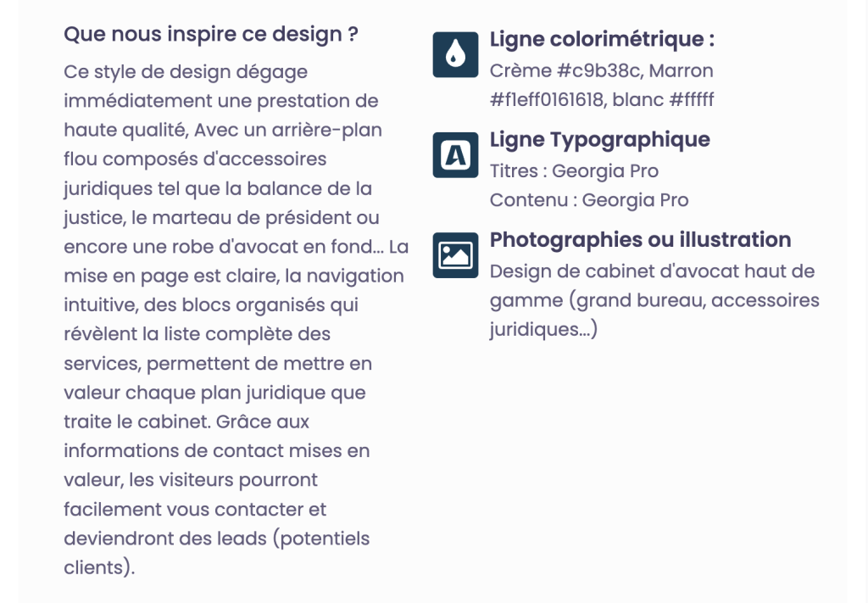The image size is (868, 603).
Task: Click the 'navigation' word in paragraph
Action: pos(355,276)
